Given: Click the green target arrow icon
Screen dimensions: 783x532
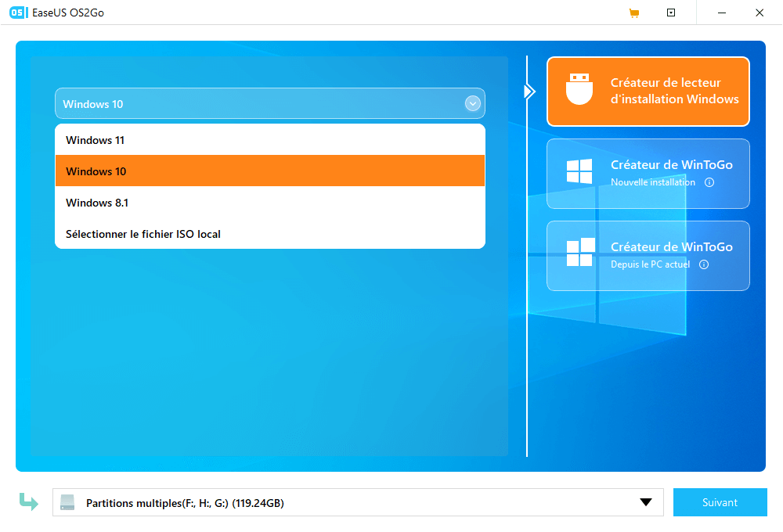Looking at the screenshot, I should (29, 501).
